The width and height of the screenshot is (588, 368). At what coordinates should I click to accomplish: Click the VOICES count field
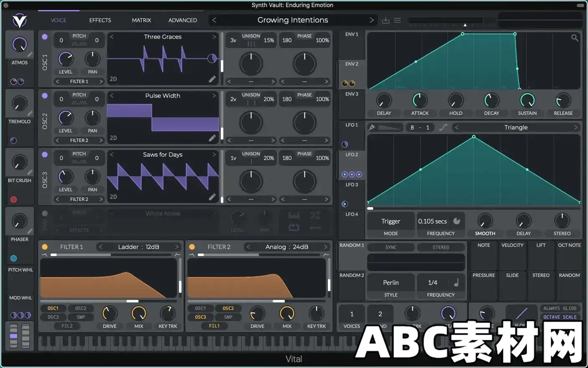352,314
